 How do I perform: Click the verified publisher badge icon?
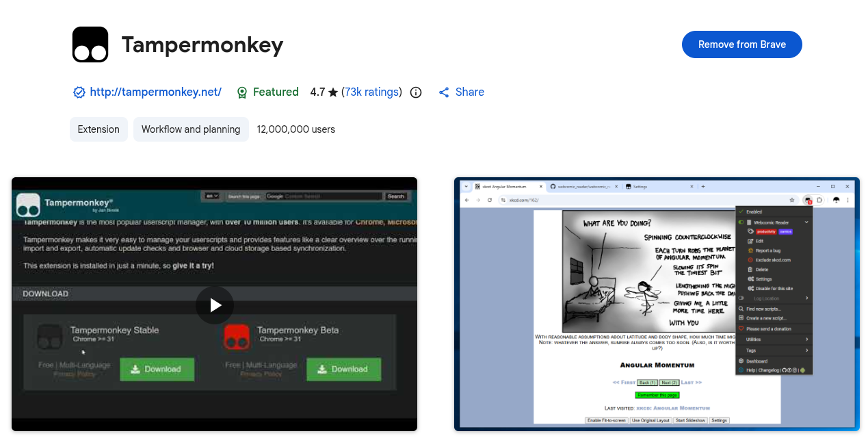click(79, 92)
